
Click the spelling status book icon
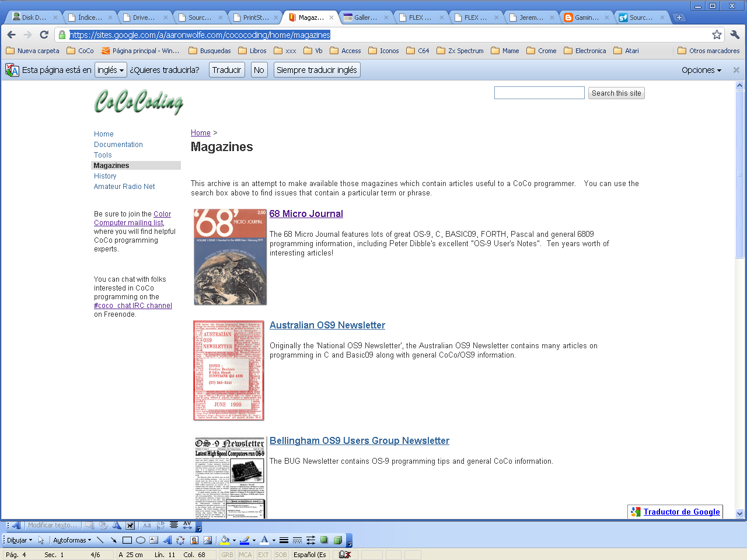pos(344,555)
